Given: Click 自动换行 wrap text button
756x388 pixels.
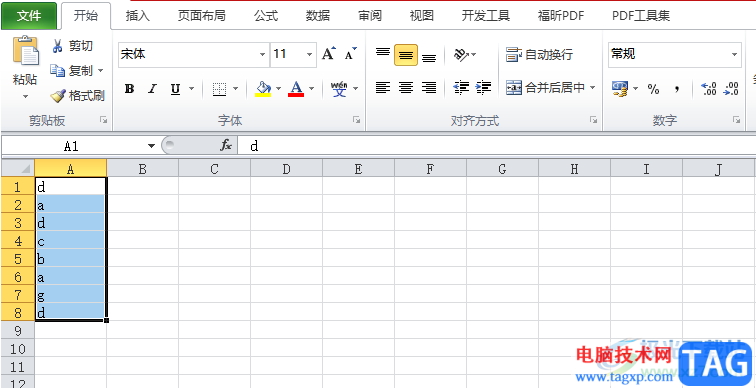Looking at the screenshot, I should pyautogui.click(x=539, y=54).
